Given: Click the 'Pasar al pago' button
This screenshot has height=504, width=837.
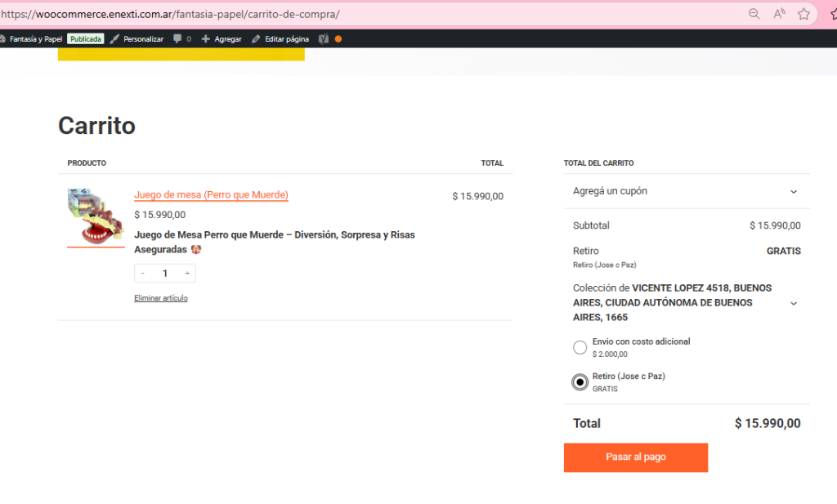Looking at the screenshot, I should pyautogui.click(x=635, y=457).
